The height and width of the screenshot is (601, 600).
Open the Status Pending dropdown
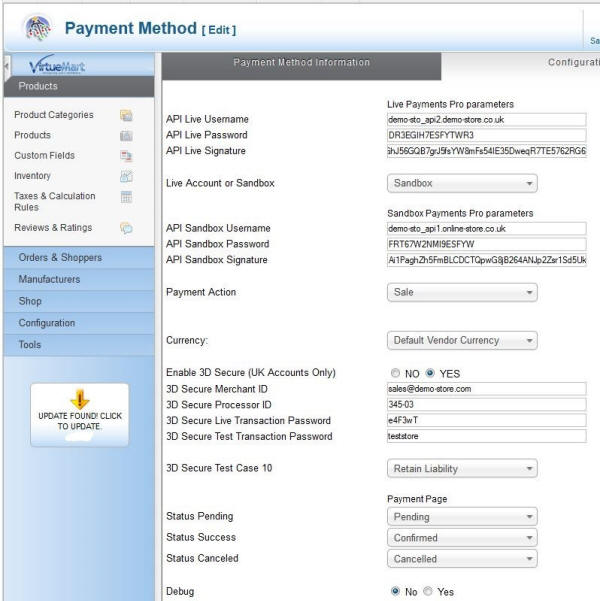[462, 517]
